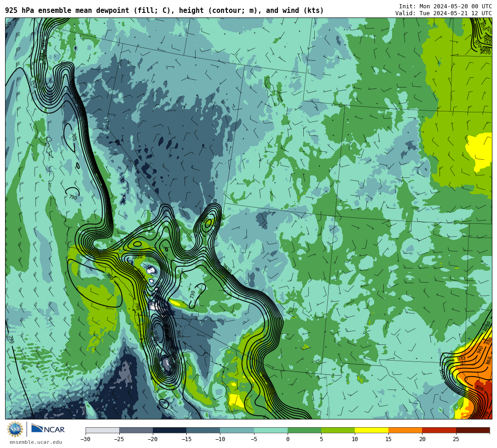Click the '20' colorbar tick label
497x448 pixels.
(x=422, y=439)
